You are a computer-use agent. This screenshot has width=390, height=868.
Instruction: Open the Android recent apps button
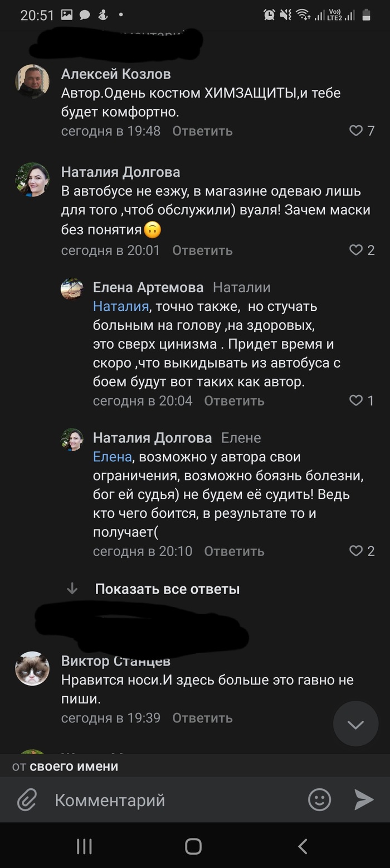click(x=84, y=847)
